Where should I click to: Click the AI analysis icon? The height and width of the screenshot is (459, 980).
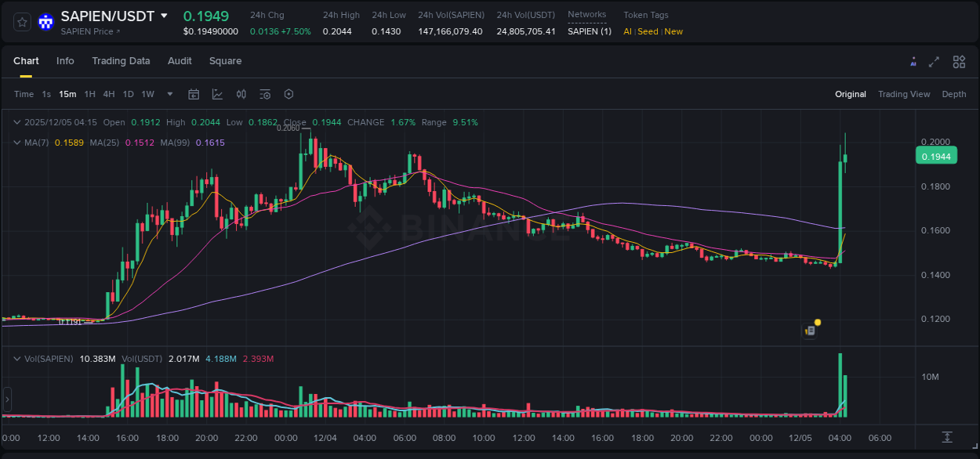[913, 61]
